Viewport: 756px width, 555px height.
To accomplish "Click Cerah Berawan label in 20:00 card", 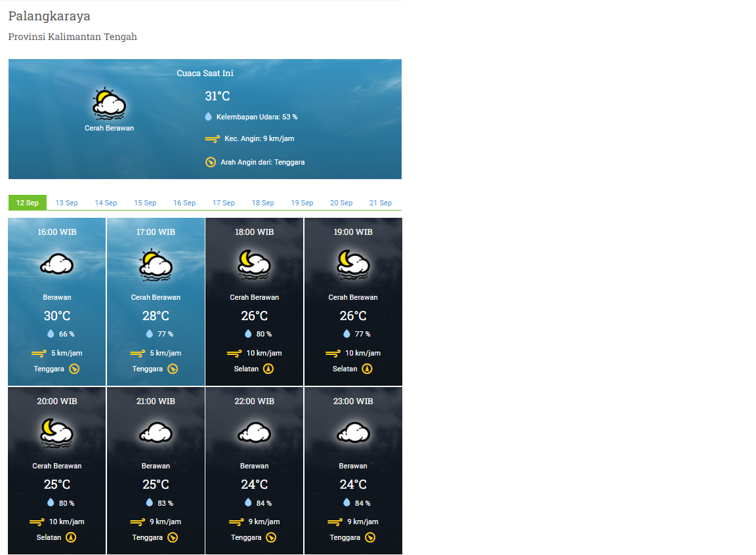I will 57,466.
